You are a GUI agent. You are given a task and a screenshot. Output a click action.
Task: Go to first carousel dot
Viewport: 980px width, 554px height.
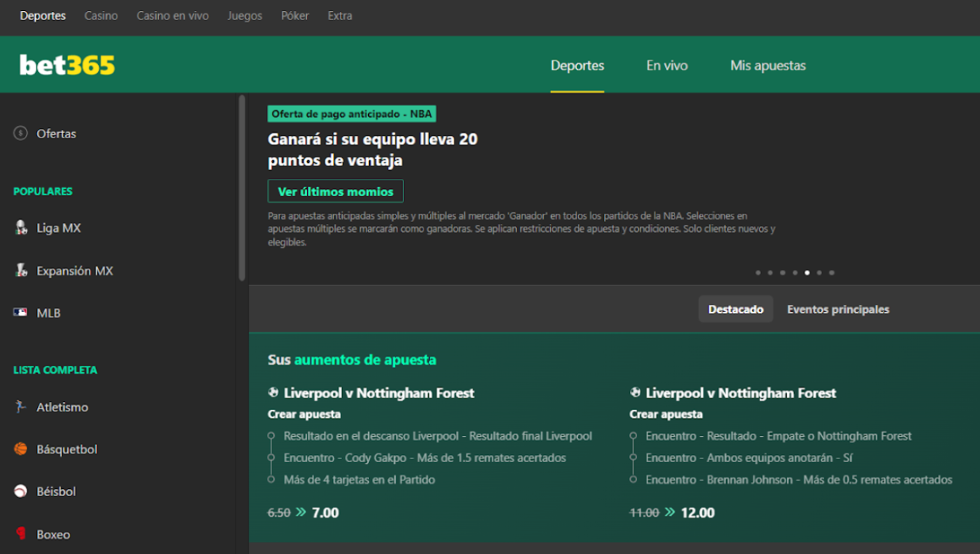(x=758, y=272)
